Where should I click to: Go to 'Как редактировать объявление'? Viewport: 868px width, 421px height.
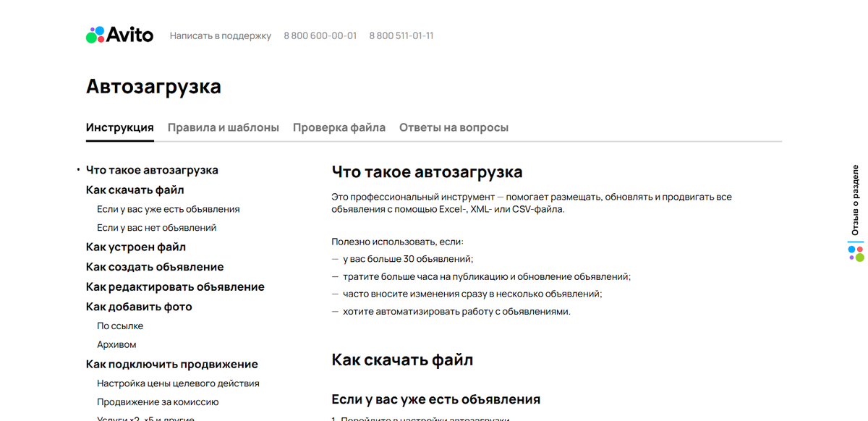(175, 286)
